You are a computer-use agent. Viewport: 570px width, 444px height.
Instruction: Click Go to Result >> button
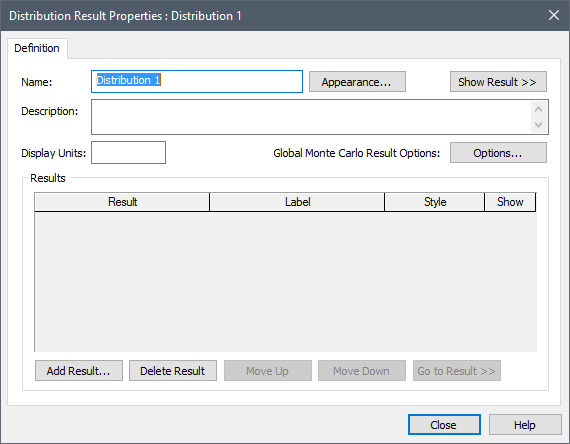457,371
